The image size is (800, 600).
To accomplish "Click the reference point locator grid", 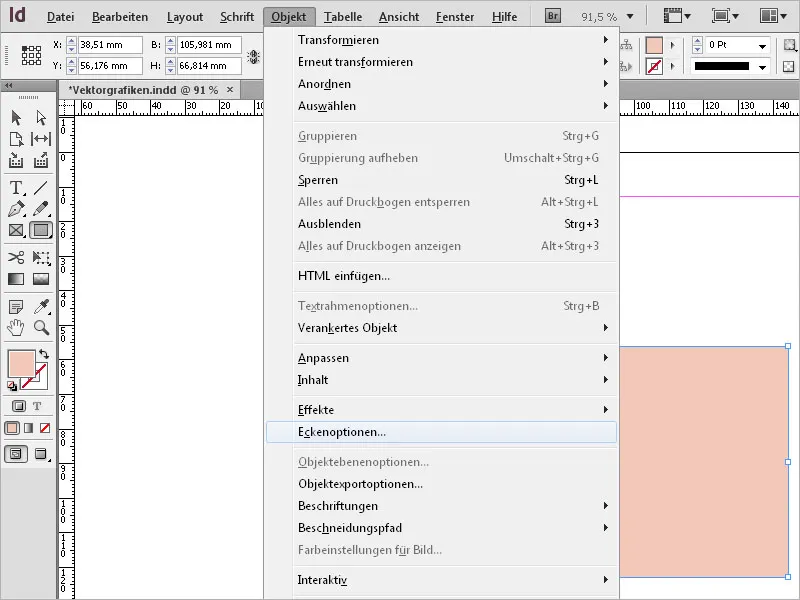I will 31,55.
